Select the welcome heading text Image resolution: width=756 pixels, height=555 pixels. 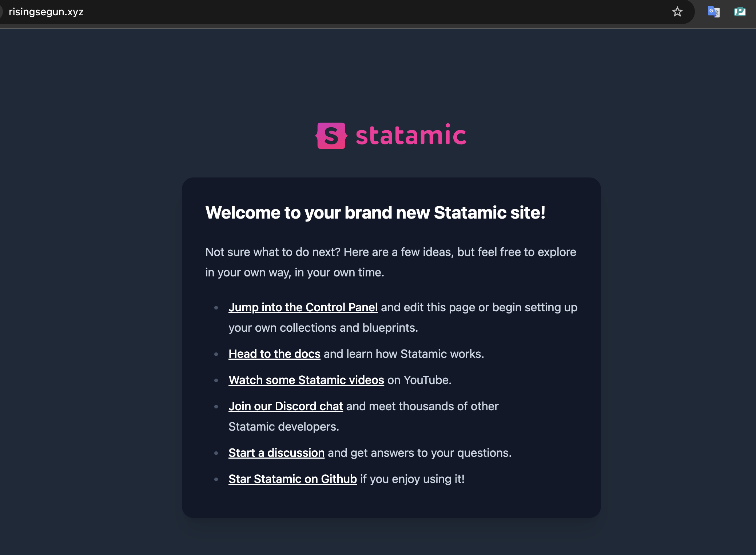(x=375, y=213)
